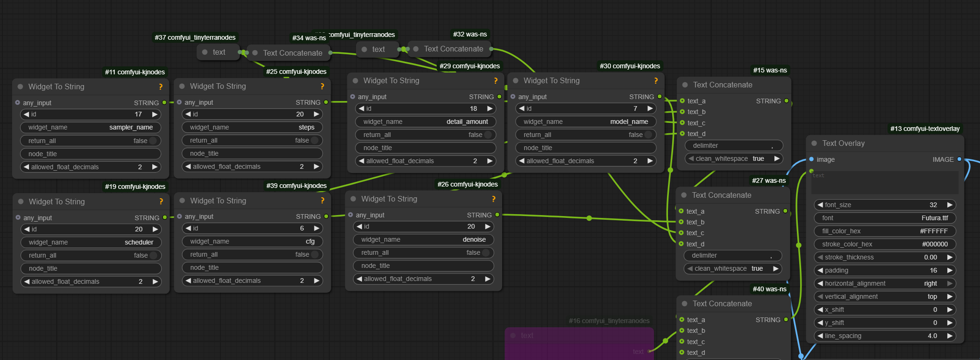Viewport: 980px width, 360px height.
Task: Edit widget_name field showing scheduler
Action: coord(91,242)
